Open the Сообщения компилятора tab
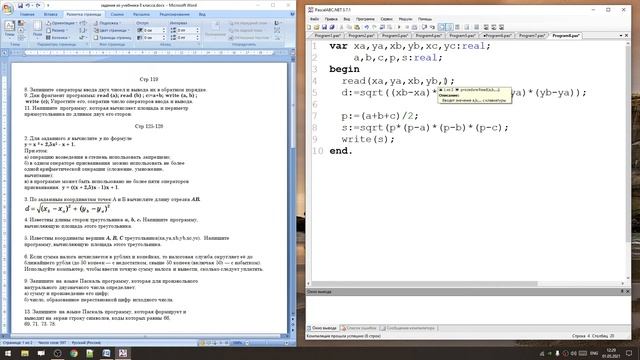This screenshot has height=360, width=640. point(408,328)
